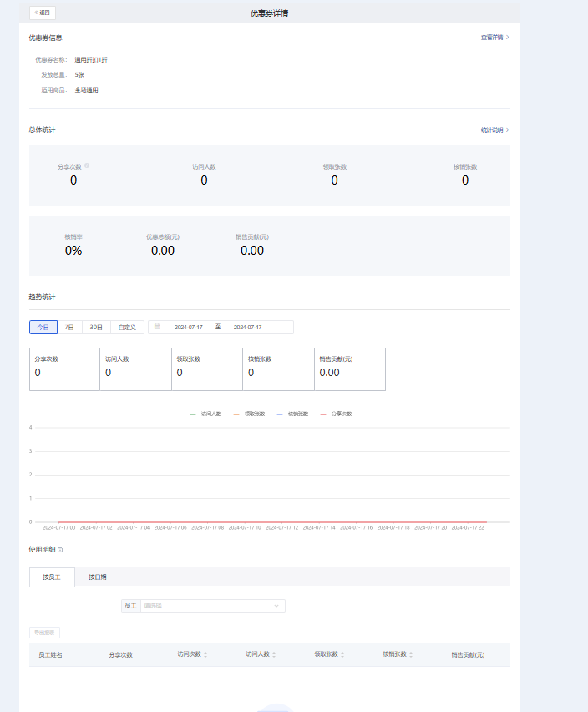Click the 总体统计 section heading

click(43, 130)
